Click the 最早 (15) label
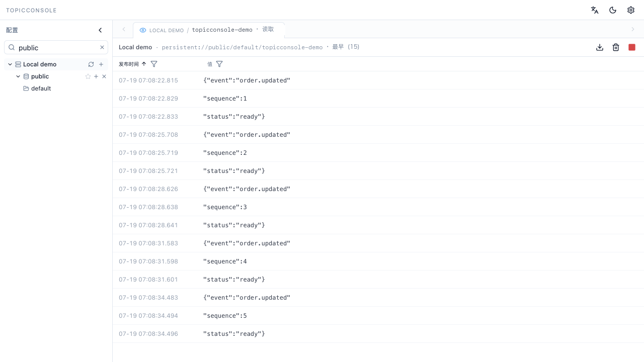The height and width of the screenshot is (362, 644). [346, 47]
